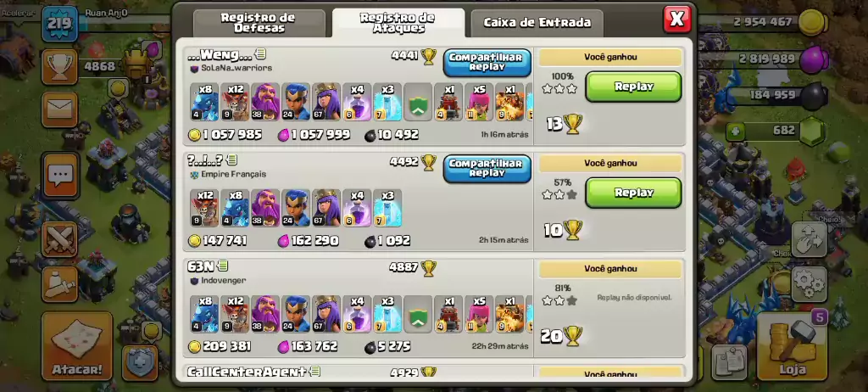Select the Registro de Ataques tab
This screenshot has height=392, width=868.
coord(398,23)
